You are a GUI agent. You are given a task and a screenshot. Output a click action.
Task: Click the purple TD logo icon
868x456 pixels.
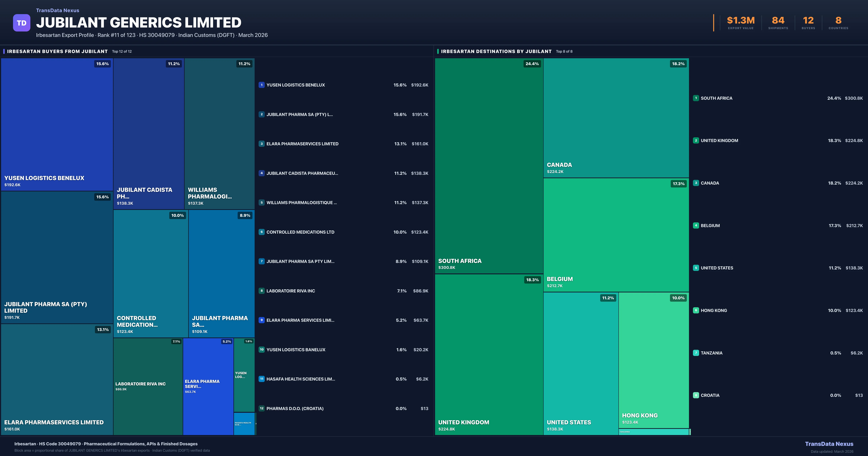click(x=22, y=23)
